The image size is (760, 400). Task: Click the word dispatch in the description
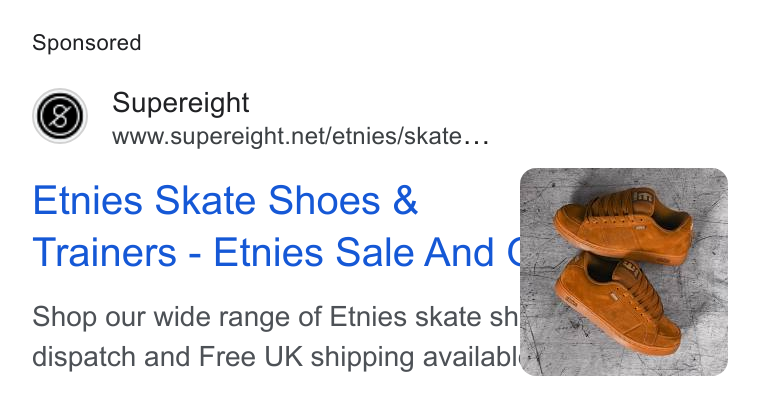84,357
